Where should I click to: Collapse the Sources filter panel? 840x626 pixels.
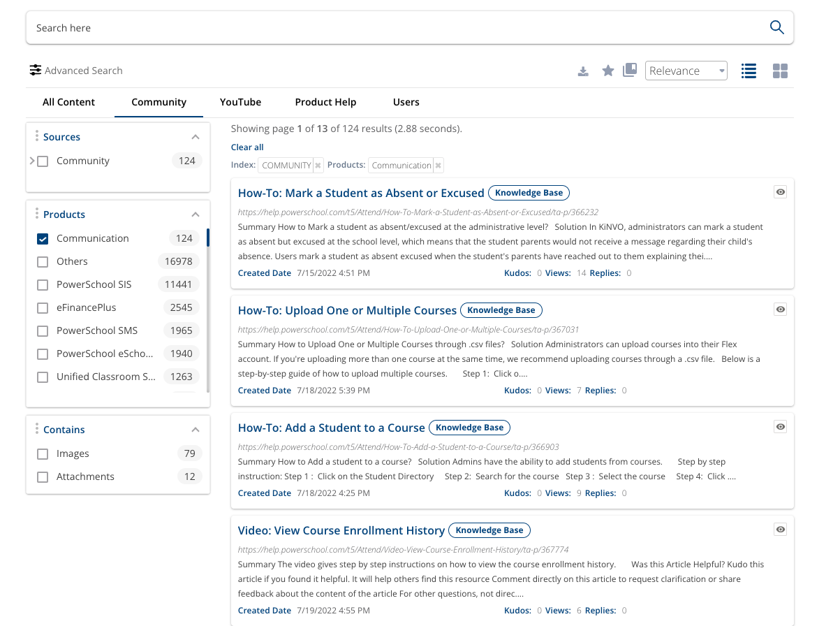click(196, 137)
